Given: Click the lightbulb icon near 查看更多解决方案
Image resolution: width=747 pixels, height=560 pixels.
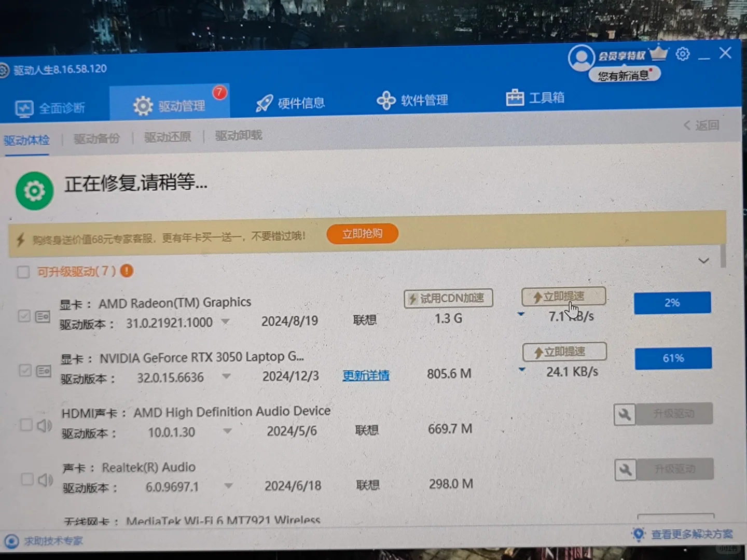Looking at the screenshot, I should click(x=639, y=534).
